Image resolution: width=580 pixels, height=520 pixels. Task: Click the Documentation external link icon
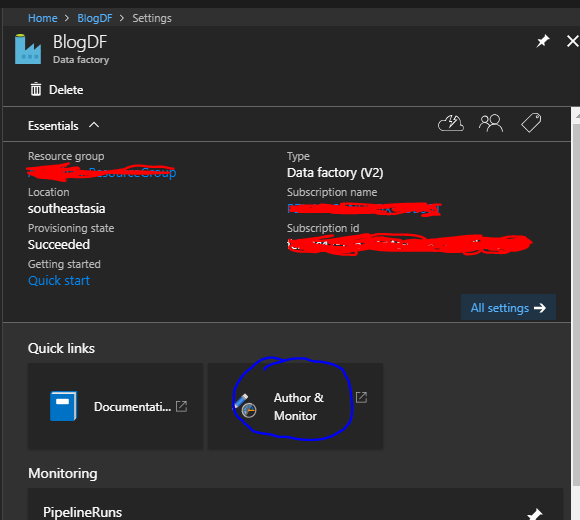[x=181, y=406]
